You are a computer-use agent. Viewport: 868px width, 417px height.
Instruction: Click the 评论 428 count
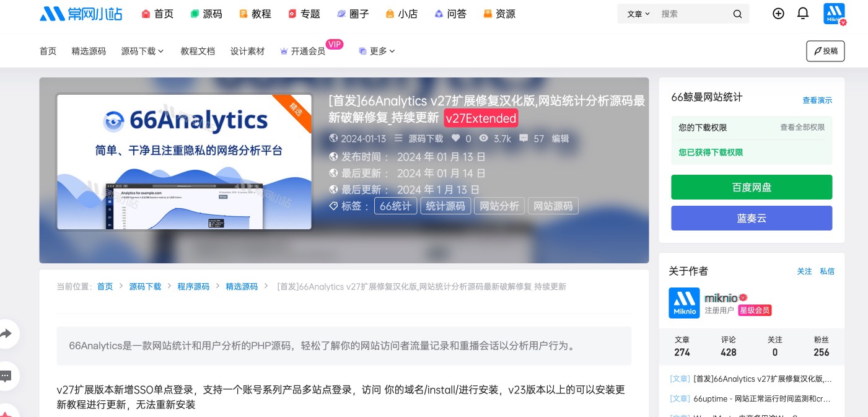(729, 346)
